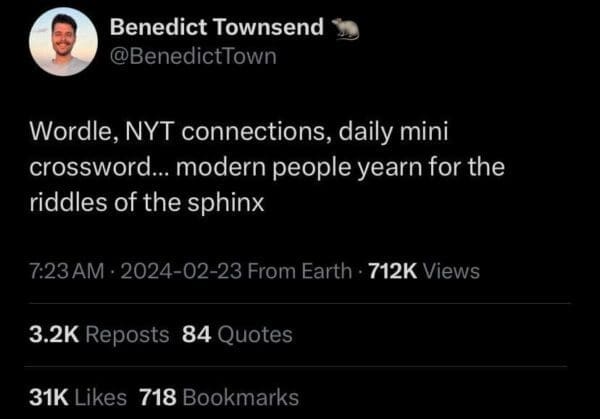600x419 pixels.
Task: Open the 31K Likes list
Action: (78, 397)
